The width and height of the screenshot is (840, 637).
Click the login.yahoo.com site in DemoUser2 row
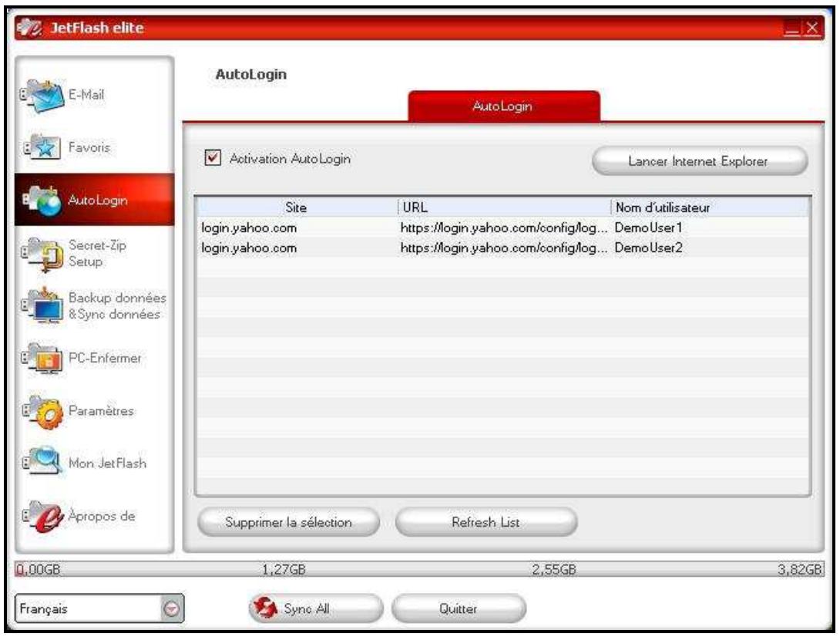pyautogui.click(x=249, y=248)
